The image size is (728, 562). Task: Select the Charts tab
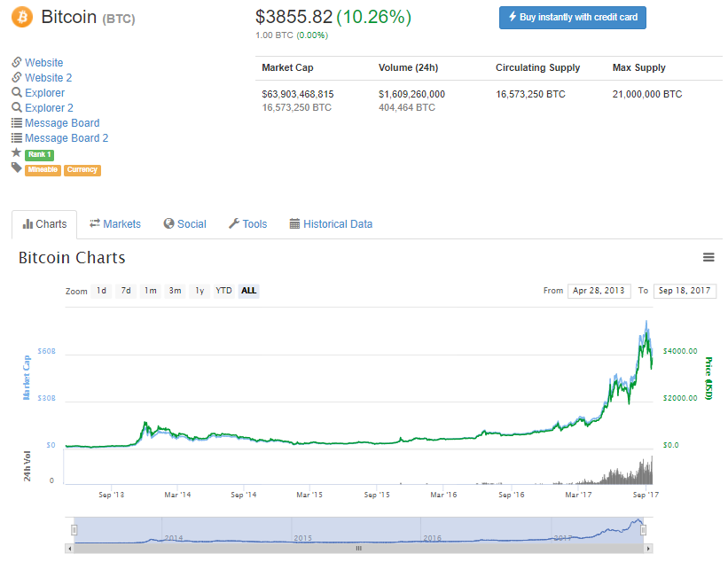(x=44, y=224)
